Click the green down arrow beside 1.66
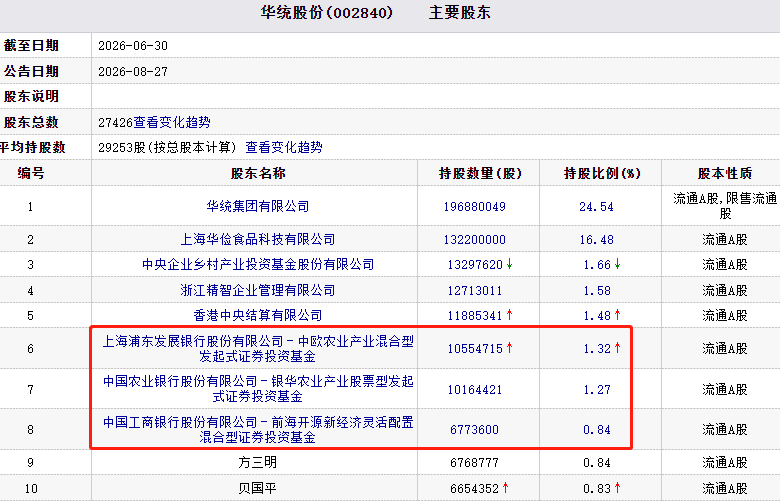This screenshot has height=502, width=780. [x=617, y=264]
